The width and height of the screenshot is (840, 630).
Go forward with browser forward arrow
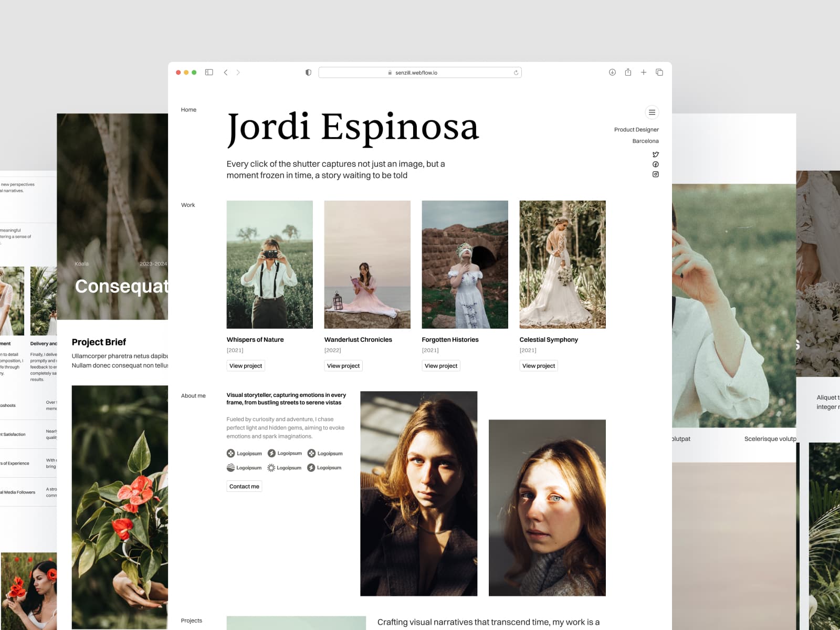click(x=238, y=72)
